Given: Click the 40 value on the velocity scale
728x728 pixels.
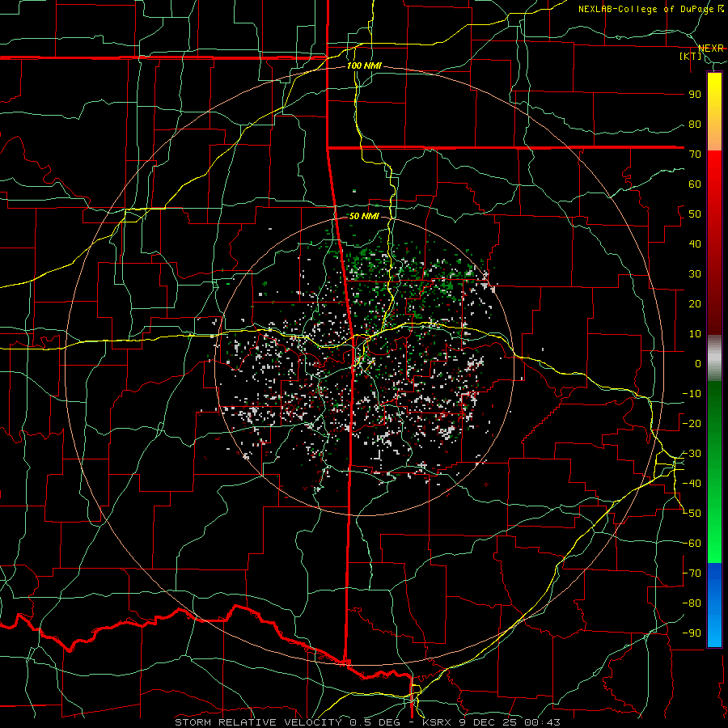Looking at the screenshot, I should tap(695, 243).
